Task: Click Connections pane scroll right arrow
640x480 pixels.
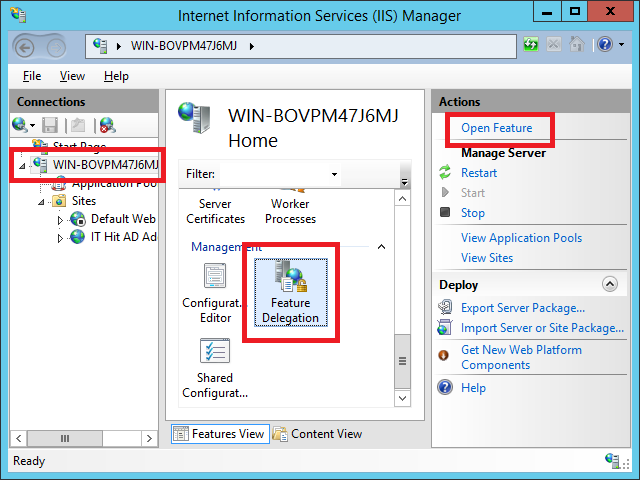Action: point(149,438)
